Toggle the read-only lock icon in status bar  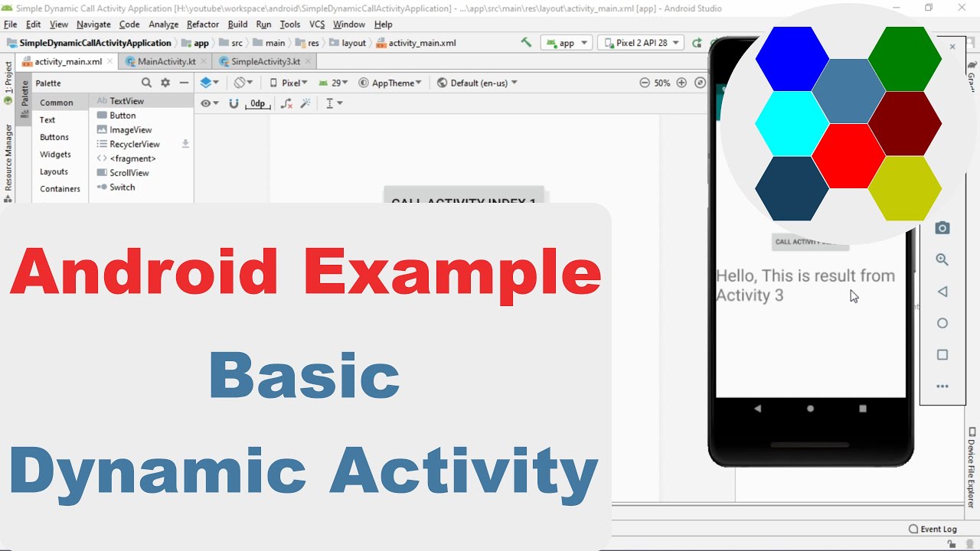[x=952, y=544]
